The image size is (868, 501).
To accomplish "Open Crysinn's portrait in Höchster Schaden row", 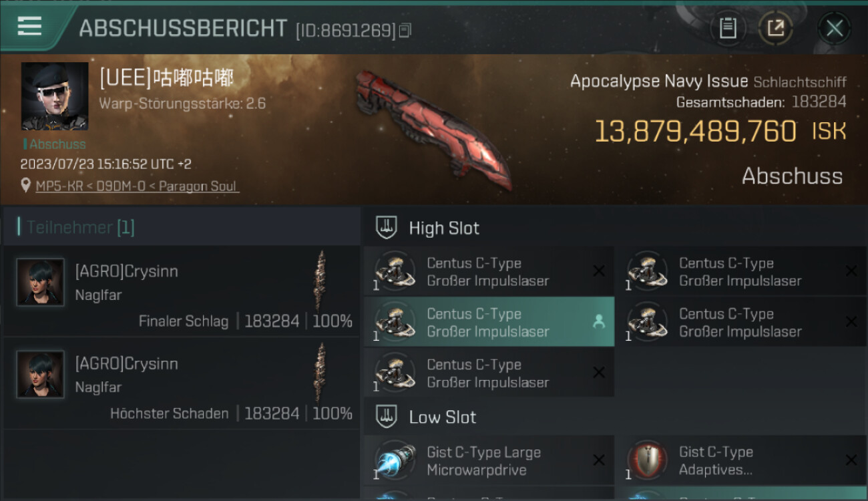I will coord(40,375).
